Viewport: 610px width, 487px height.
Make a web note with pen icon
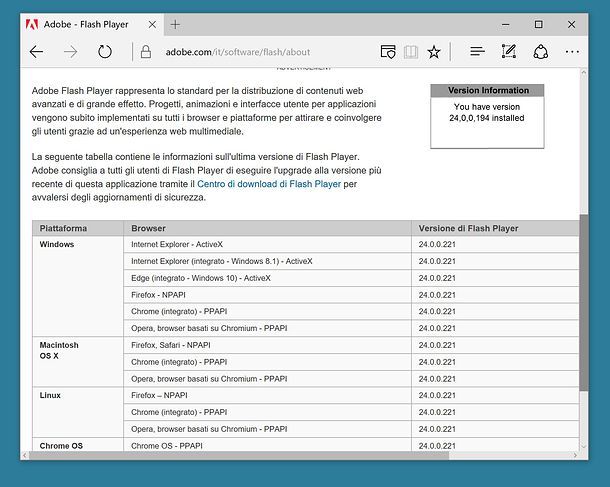point(509,51)
